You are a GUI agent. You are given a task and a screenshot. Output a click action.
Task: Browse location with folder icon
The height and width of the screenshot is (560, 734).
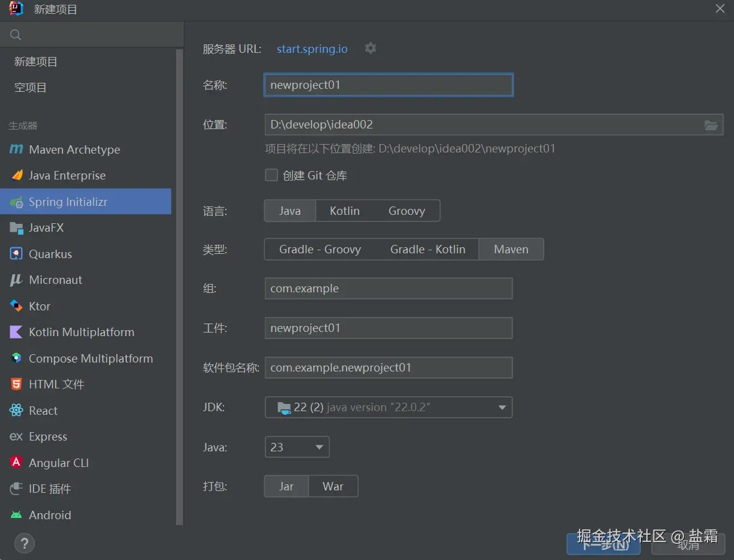[711, 125]
